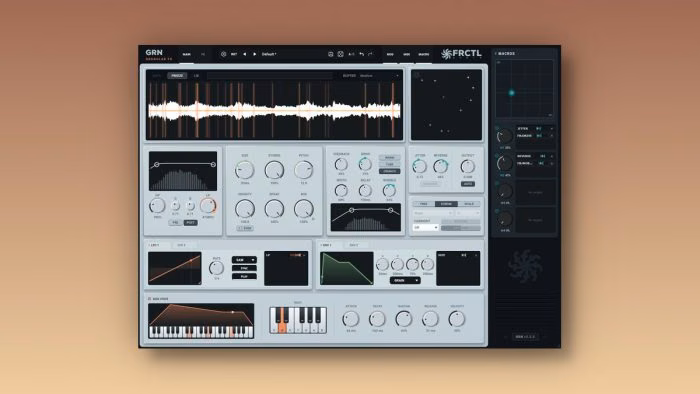The width and height of the screenshot is (700, 394).
Task: Select the CHROM pitch mode tab
Action: pyautogui.click(x=446, y=204)
